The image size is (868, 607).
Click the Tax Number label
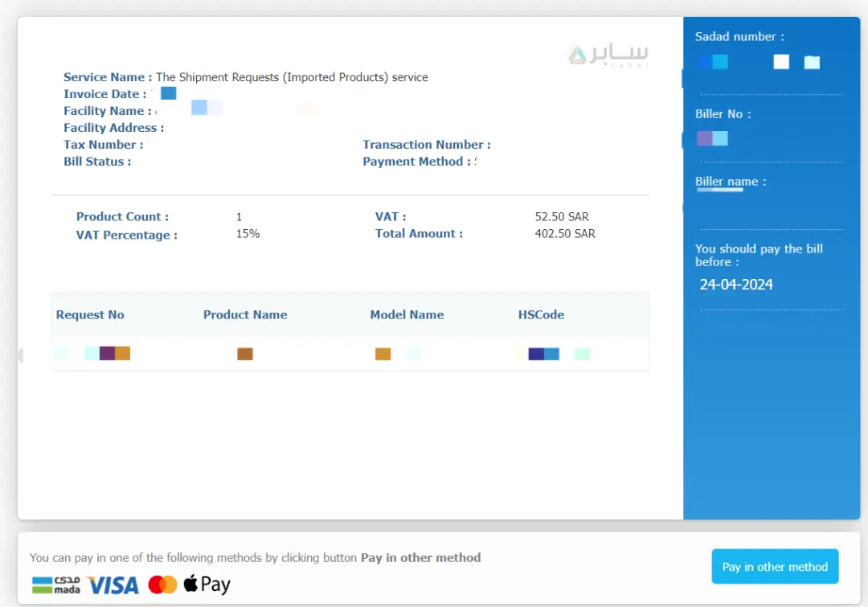click(x=103, y=145)
